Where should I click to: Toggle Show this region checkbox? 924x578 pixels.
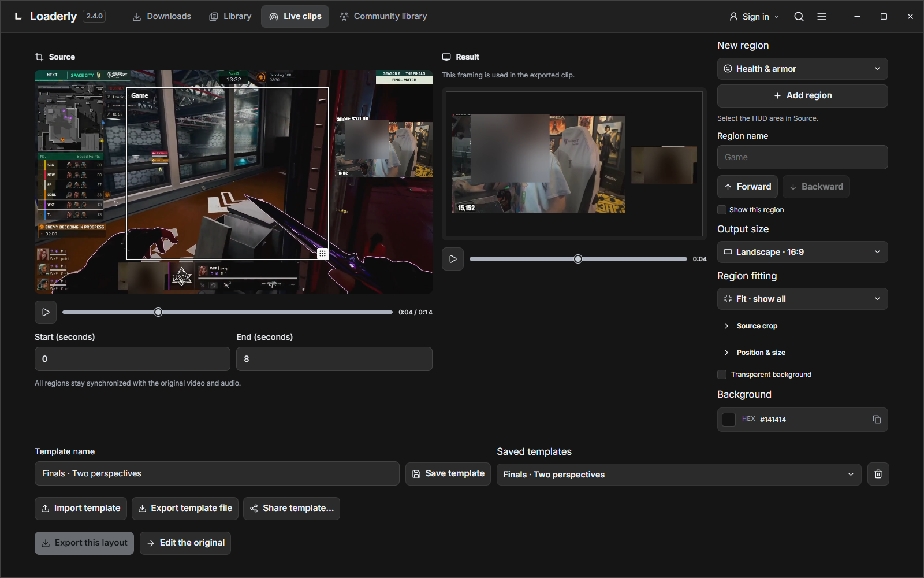coord(722,210)
